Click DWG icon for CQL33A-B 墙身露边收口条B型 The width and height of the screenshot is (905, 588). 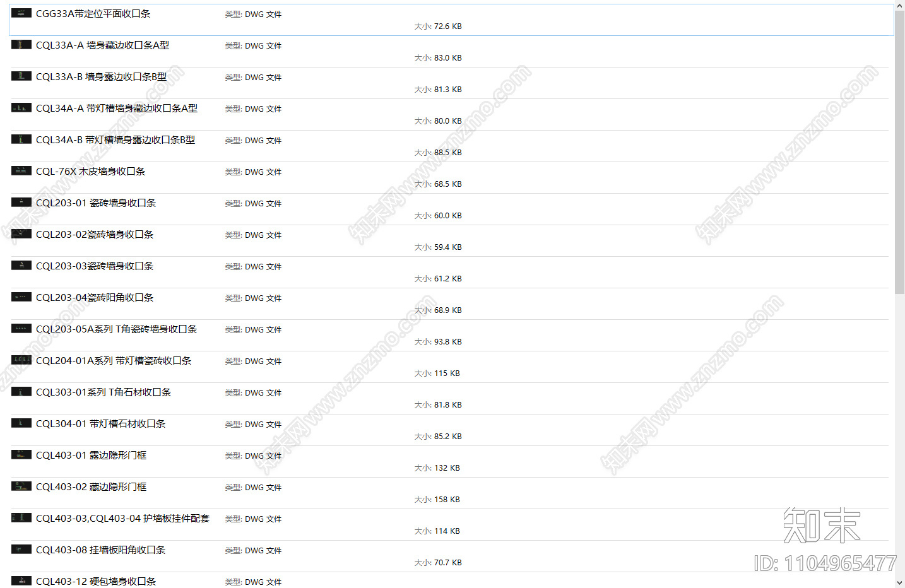click(21, 76)
